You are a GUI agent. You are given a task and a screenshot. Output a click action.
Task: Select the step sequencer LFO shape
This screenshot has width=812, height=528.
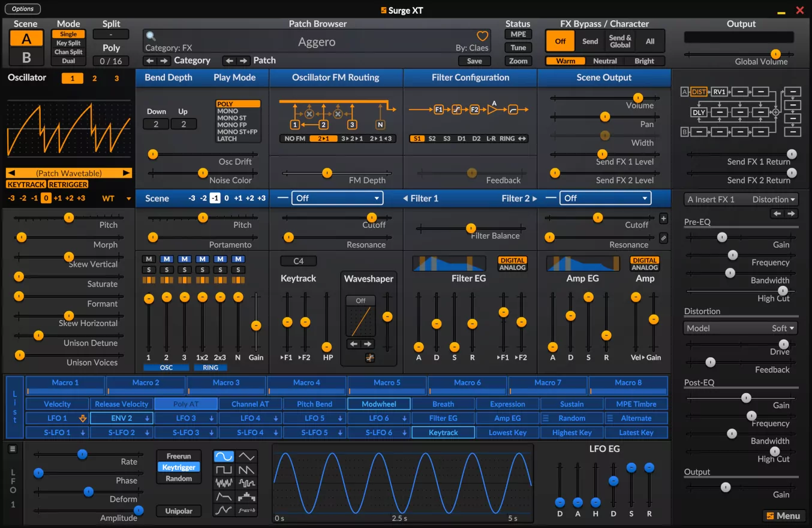click(246, 497)
